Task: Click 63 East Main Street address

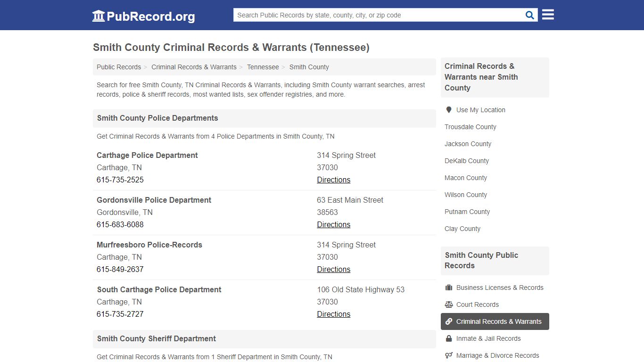Action: [350, 200]
